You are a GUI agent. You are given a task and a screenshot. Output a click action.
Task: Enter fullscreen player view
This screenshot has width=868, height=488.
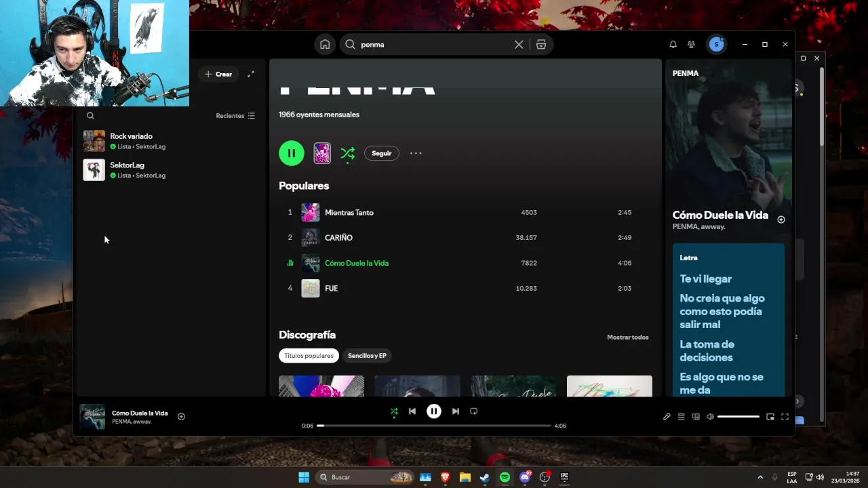pyautogui.click(x=785, y=417)
